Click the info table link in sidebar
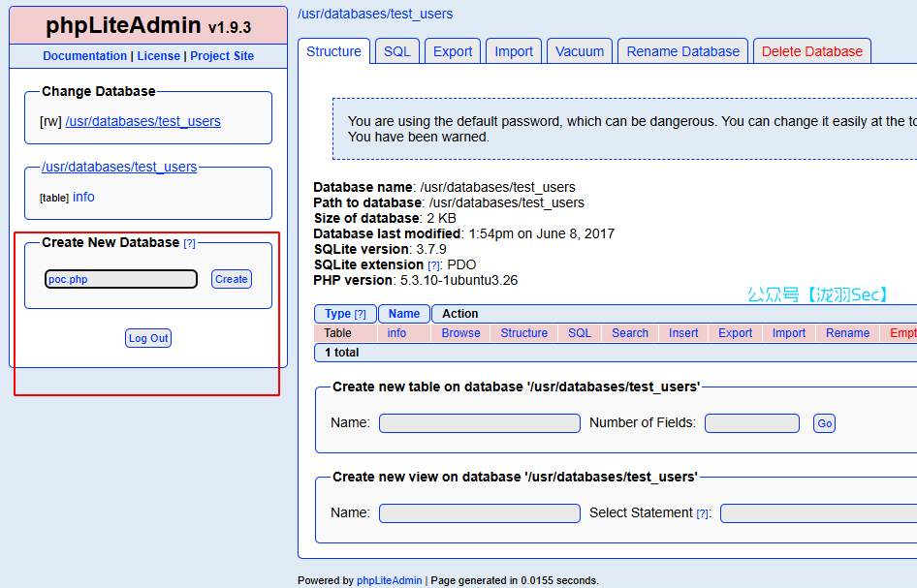This screenshot has height=588, width=917. (x=83, y=197)
